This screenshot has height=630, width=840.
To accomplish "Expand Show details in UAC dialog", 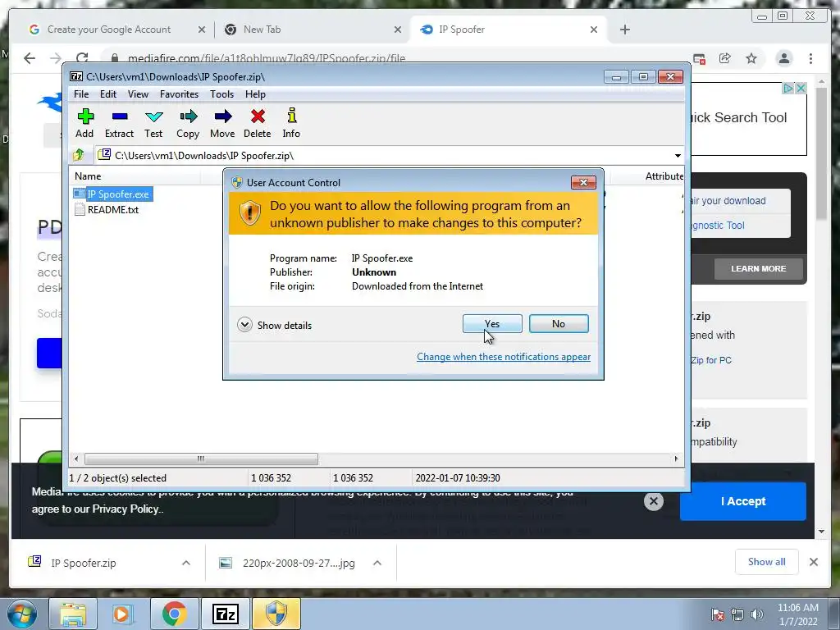I will 275,325.
